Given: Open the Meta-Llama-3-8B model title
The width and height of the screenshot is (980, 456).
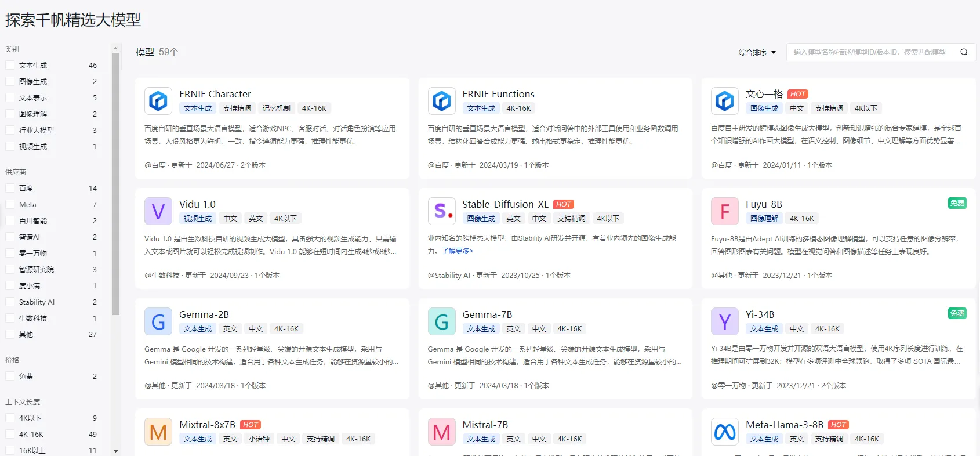Looking at the screenshot, I should click(x=785, y=425).
